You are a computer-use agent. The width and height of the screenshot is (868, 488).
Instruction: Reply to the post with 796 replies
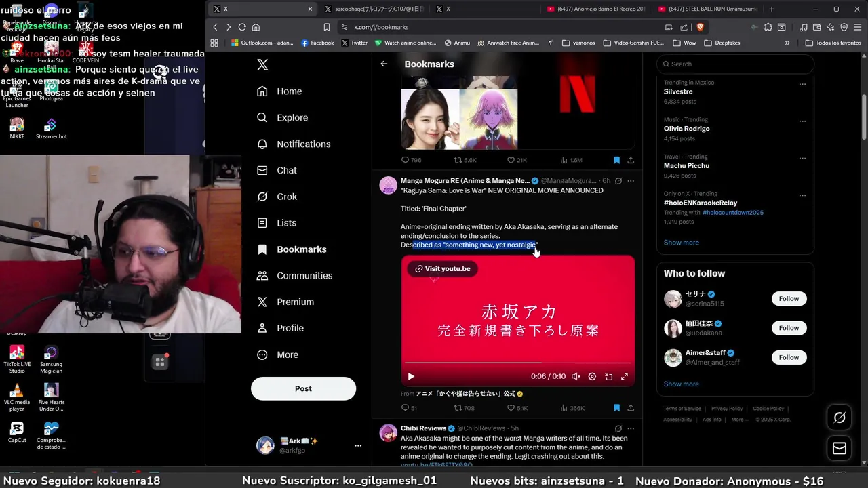[411, 160]
